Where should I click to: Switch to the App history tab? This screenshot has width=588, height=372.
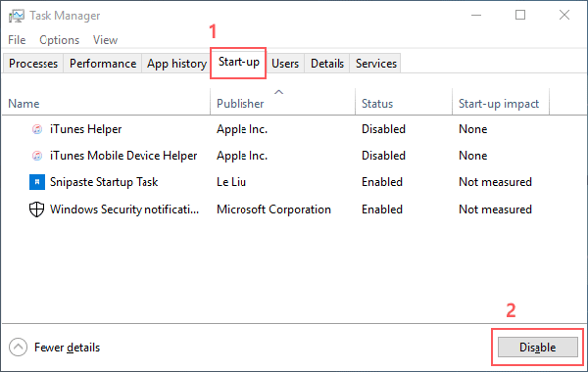(176, 64)
